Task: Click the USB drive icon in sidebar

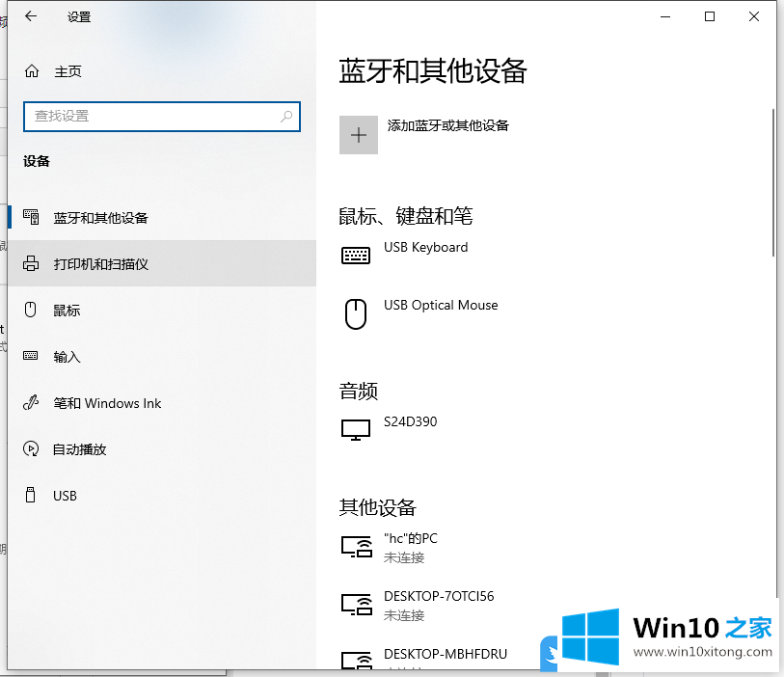Action: click(x=31, y=495)
